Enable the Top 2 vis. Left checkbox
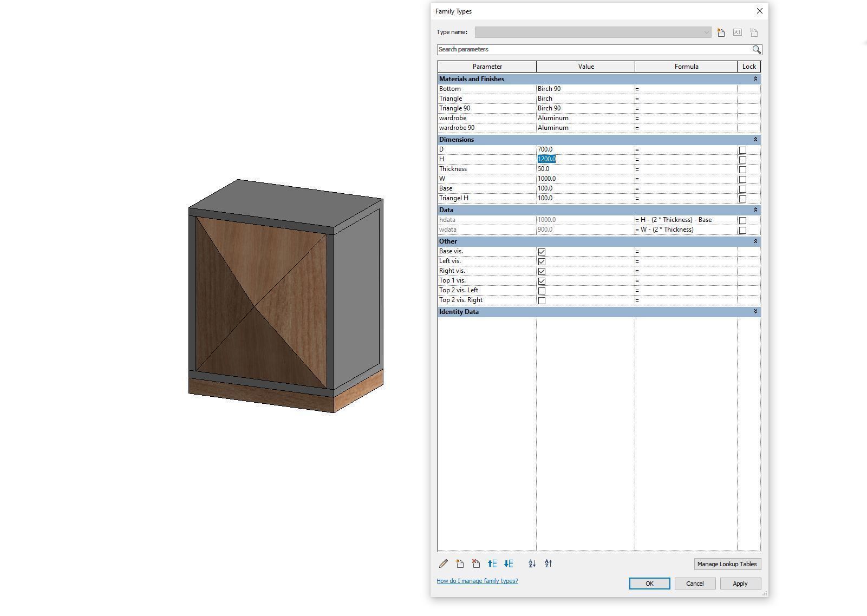The width and height of the screenshot is (867, 616). click(542, 290)
